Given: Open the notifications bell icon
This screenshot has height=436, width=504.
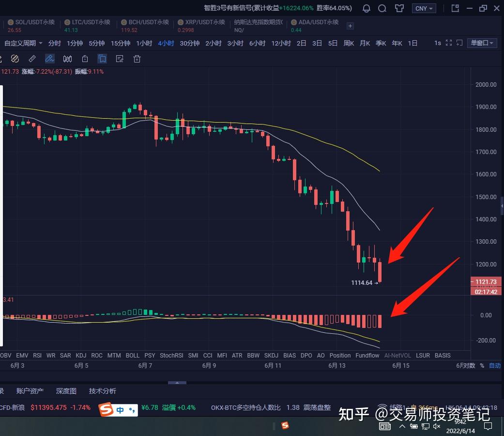Looking at the screenshot, I should tap(366, 8).
